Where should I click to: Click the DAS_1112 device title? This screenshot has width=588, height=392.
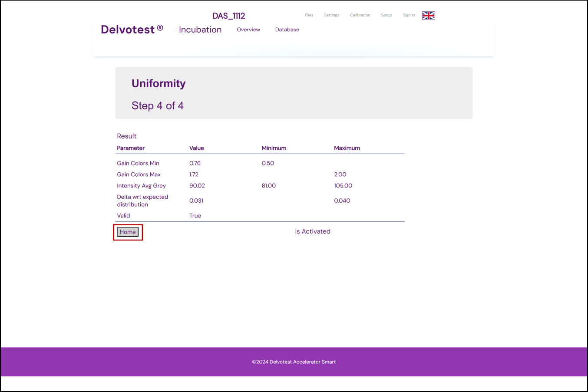click(x=228, y=16)
